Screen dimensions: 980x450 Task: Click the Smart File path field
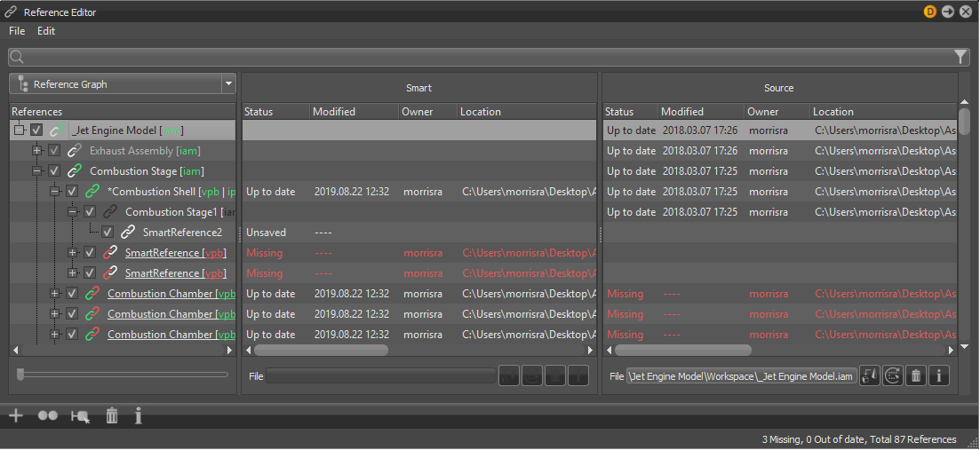click(381, 376)
